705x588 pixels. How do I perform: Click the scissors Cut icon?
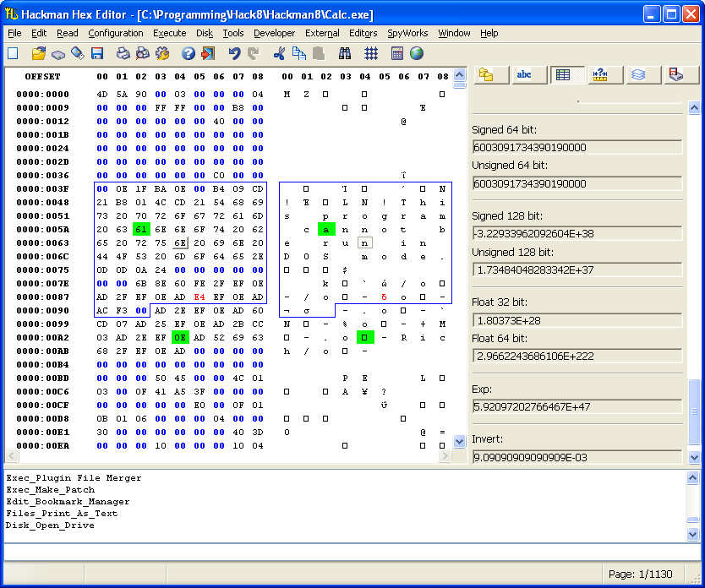(x=279, y=53)
